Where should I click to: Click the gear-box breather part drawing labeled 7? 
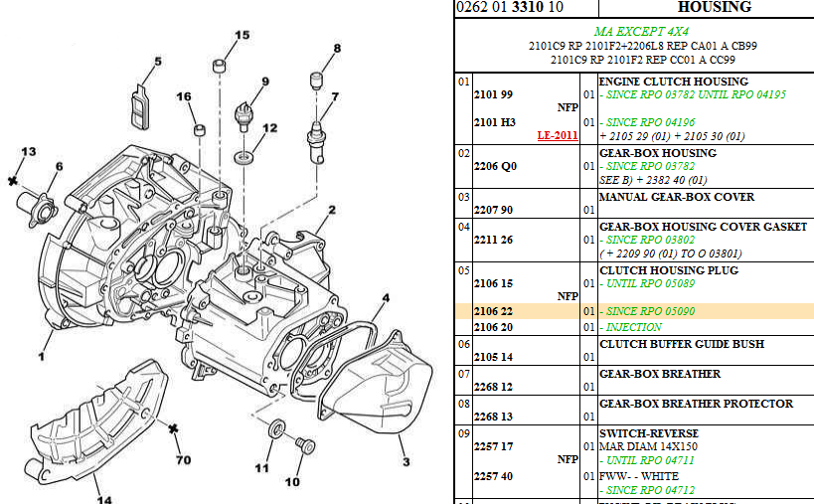tap(318, 140)
